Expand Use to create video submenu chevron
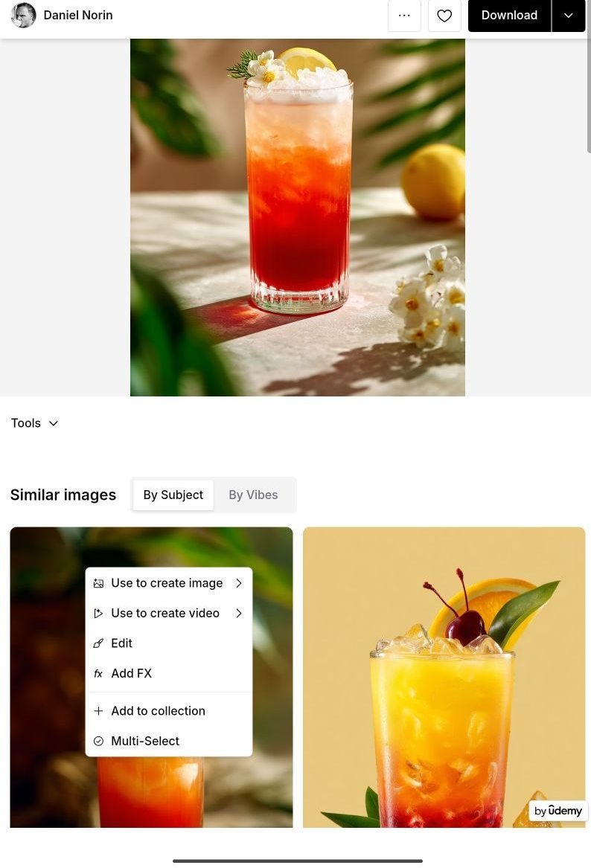 (239, 614)
